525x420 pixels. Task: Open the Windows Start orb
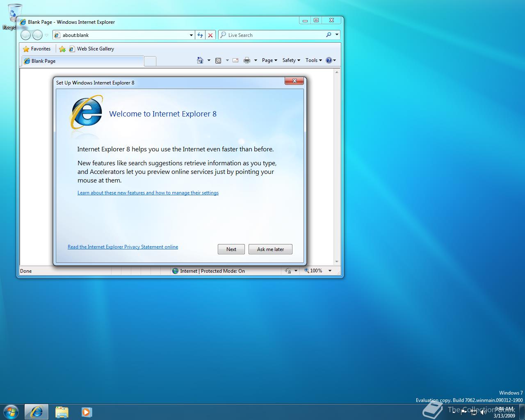tap(11, 412)
